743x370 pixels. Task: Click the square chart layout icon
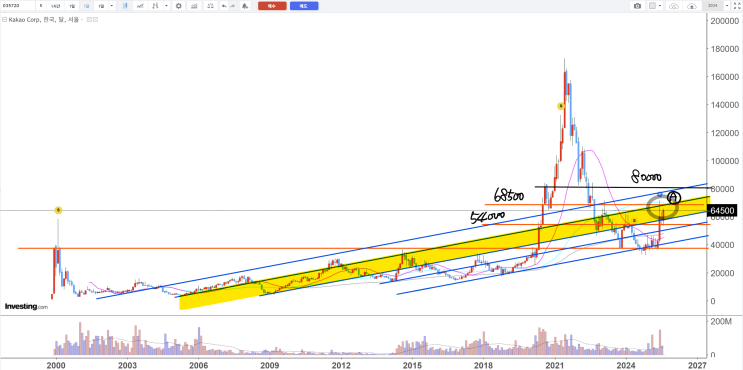[x=652, y=6]
